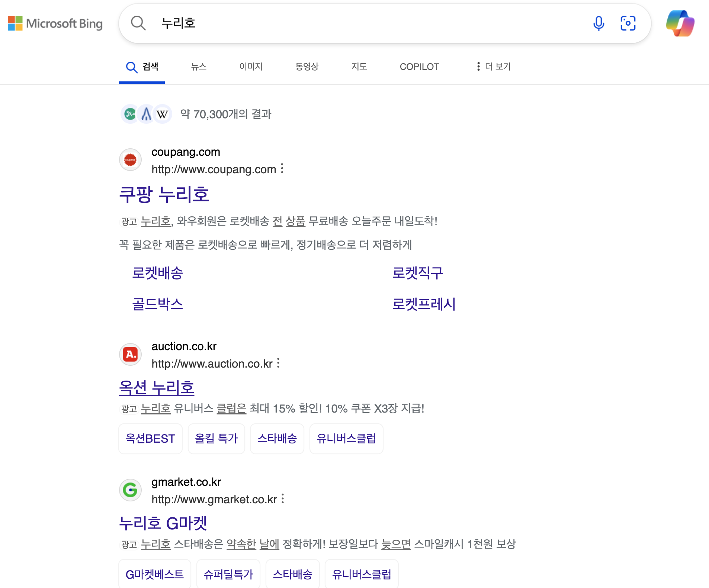Click the Wikipedia W source icon
709x588 pixels.
pyautogui.click(x=162, y=114)
